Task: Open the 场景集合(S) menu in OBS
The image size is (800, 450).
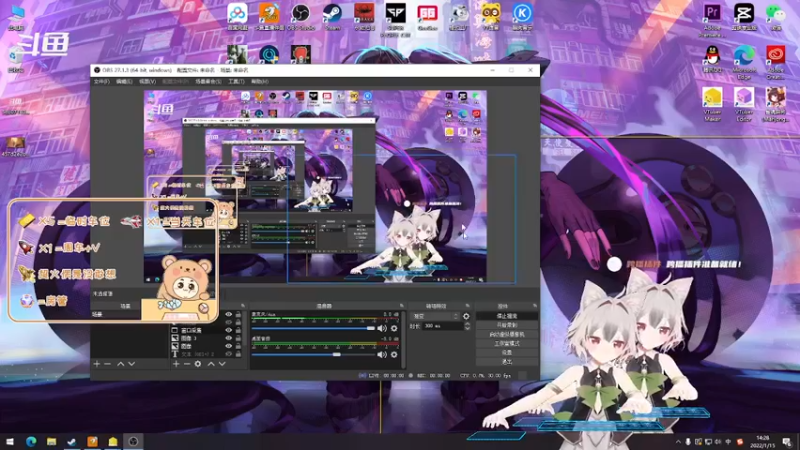Action: [208, 82]
